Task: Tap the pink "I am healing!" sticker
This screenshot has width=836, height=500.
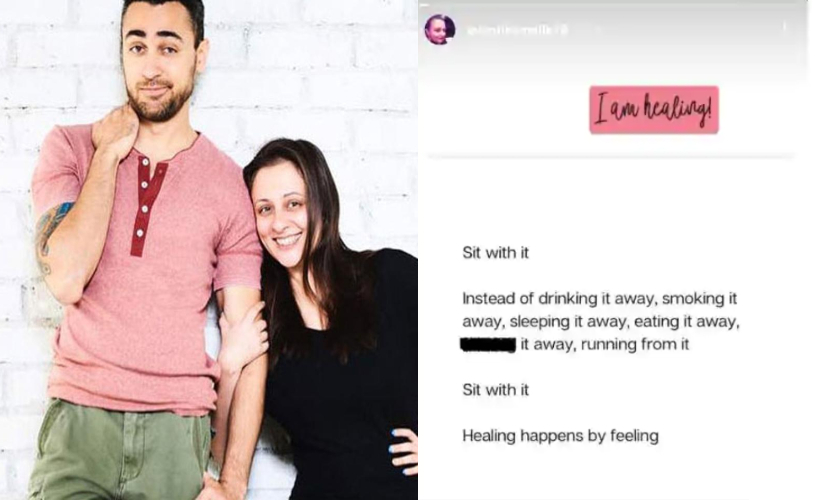Action: (x=654, y=110)
